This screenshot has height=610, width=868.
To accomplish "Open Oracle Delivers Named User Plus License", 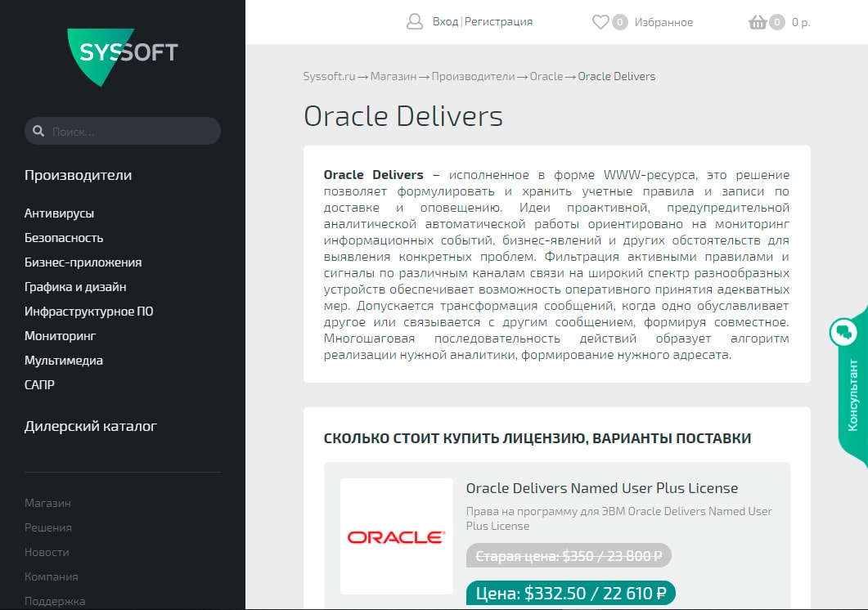I will (x=602, y=488).
